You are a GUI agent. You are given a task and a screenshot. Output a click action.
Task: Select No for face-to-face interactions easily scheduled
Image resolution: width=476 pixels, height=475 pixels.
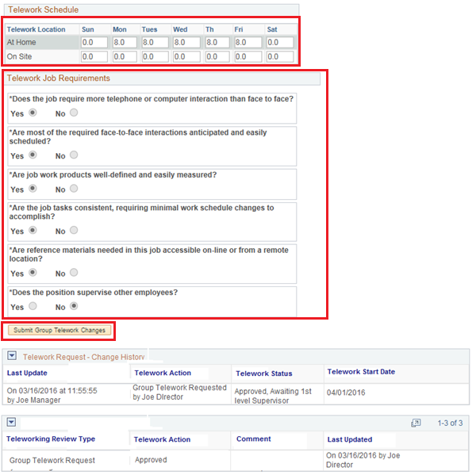(x=74, y=155)
